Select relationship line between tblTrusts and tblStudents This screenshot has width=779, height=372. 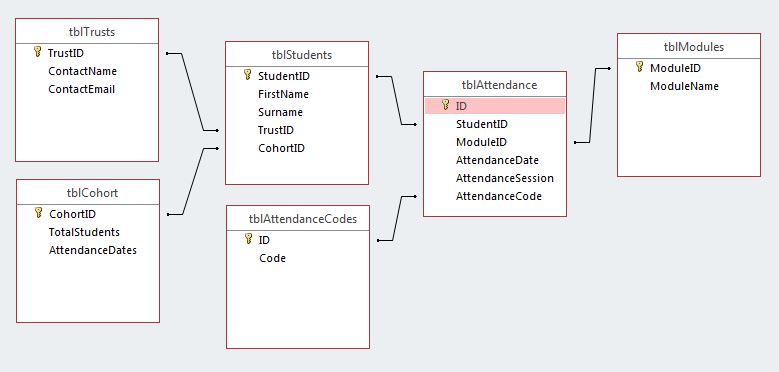(x=193, y=92)
